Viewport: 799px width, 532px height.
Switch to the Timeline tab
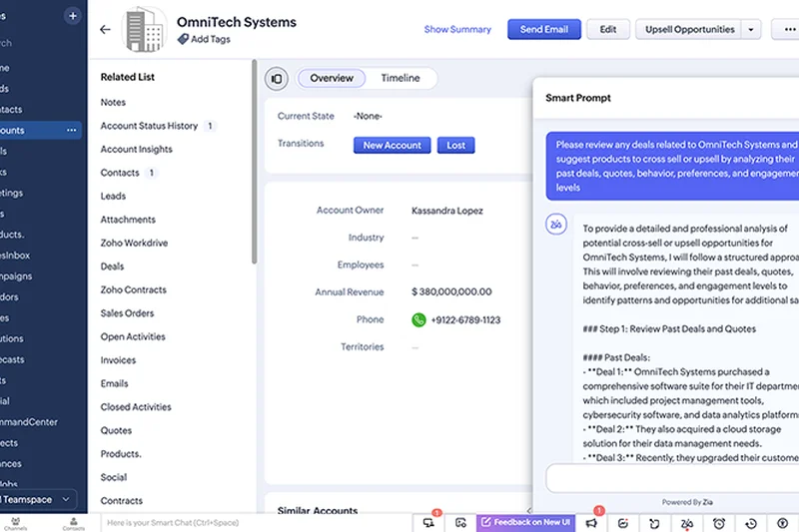coord(400,79)
